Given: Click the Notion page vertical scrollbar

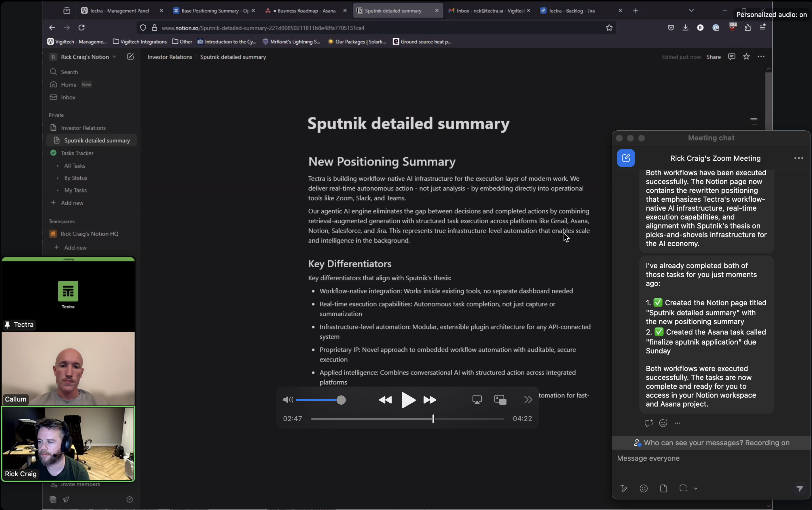Looking at the screenshot, I should pos(769,101).
